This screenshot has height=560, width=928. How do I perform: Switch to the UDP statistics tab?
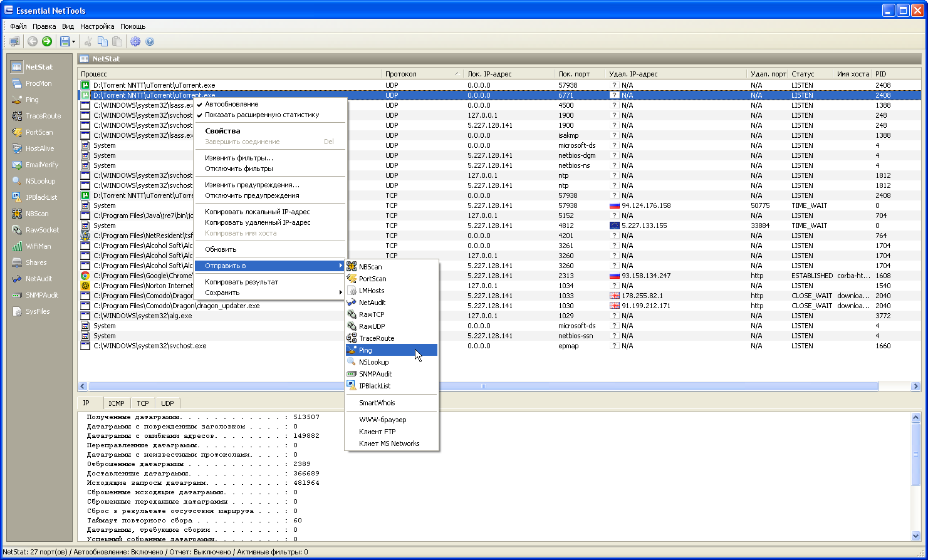click(x=167, y=403)
